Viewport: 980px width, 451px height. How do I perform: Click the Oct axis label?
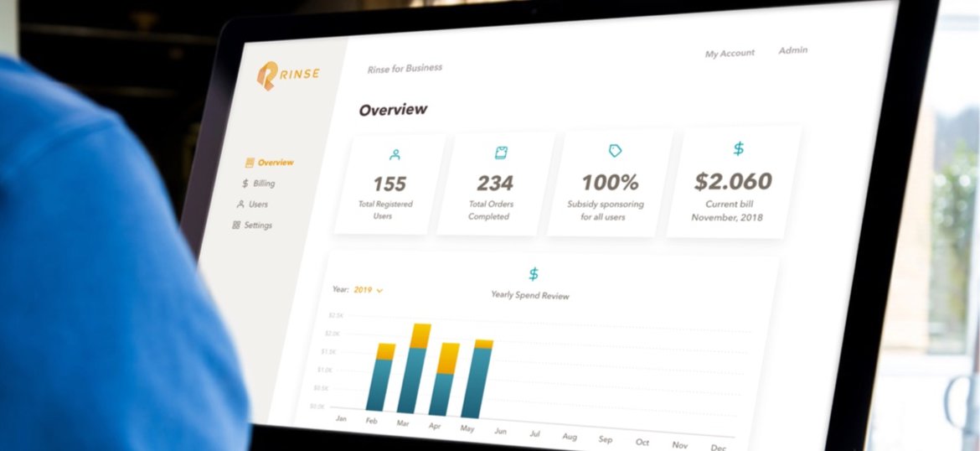(642, 443)
